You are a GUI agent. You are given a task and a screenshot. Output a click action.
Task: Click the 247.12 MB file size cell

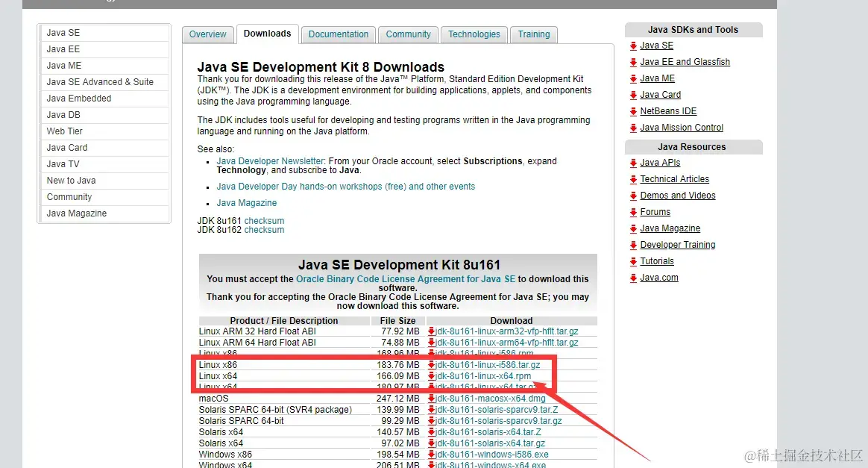pyautogui.click(x=398, y=399)
